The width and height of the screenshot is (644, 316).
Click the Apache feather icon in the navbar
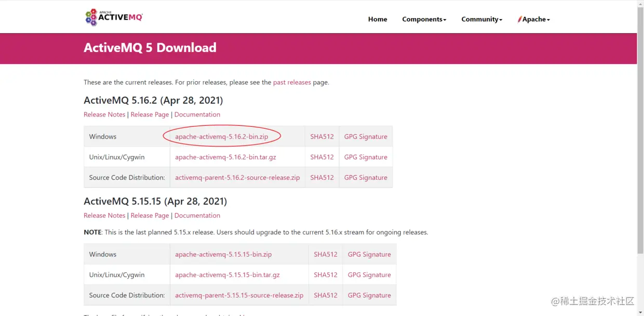520,19
